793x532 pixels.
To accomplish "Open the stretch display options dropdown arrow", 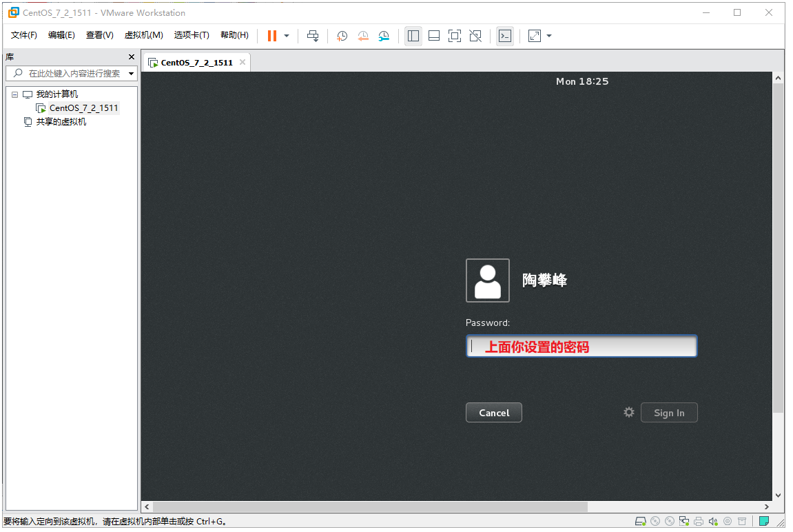I will click(x=549, y=36).
